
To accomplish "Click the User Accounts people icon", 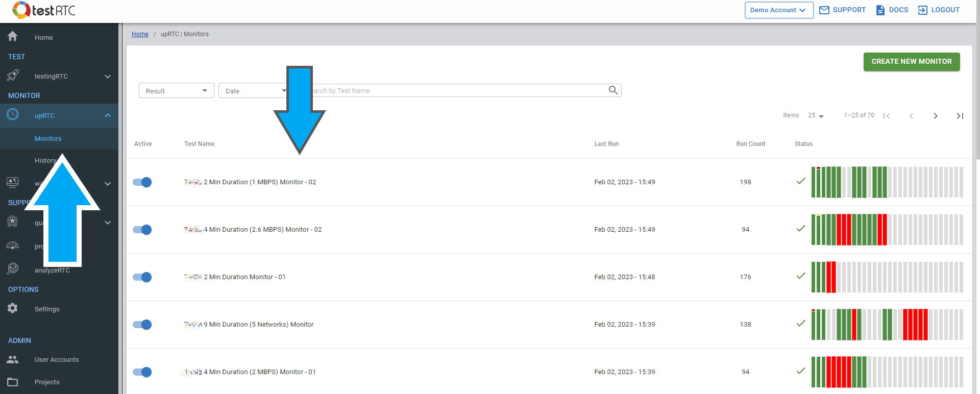I will [13, 359].
